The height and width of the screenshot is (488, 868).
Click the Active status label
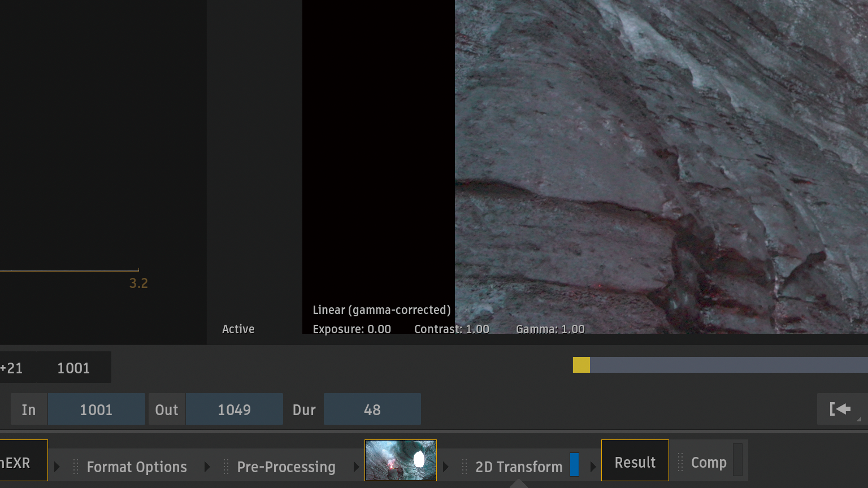[238, 329]
